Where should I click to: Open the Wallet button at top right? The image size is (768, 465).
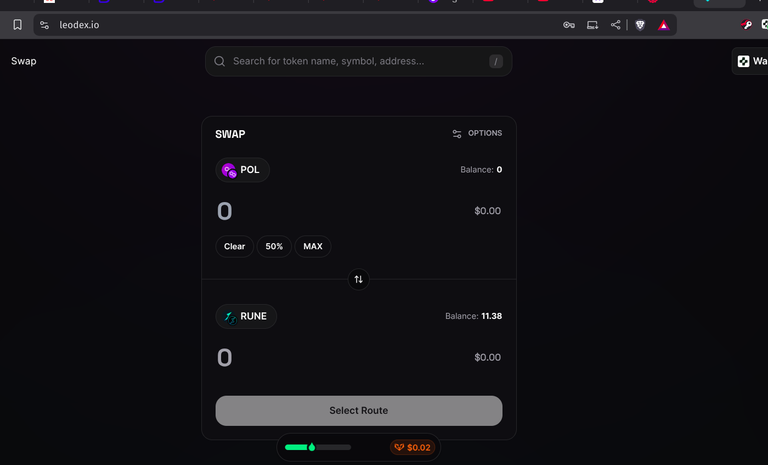[750, 61]
